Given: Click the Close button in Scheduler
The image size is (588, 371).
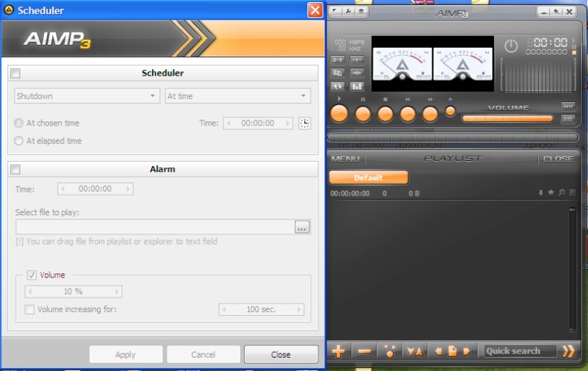Looking at the screenshot, I should [281, 355].
